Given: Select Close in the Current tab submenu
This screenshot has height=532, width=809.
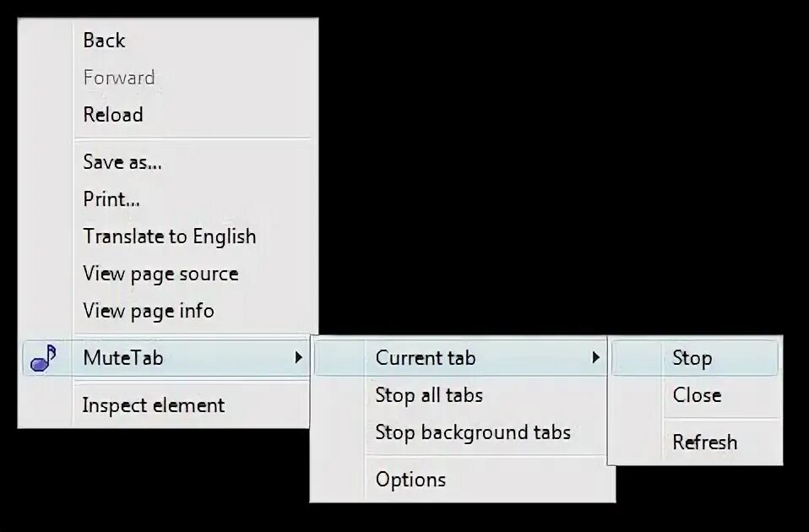Looking at the screenshot, I should point(697,395).
